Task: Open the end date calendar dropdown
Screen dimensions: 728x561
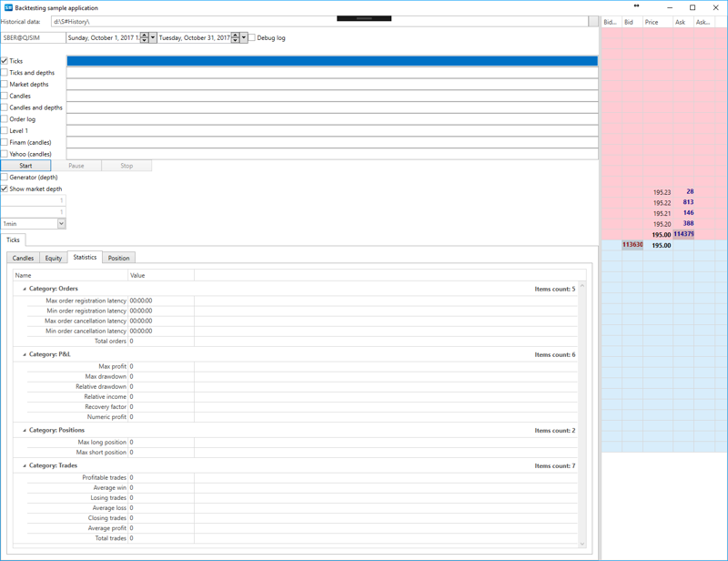Action: 244,38
